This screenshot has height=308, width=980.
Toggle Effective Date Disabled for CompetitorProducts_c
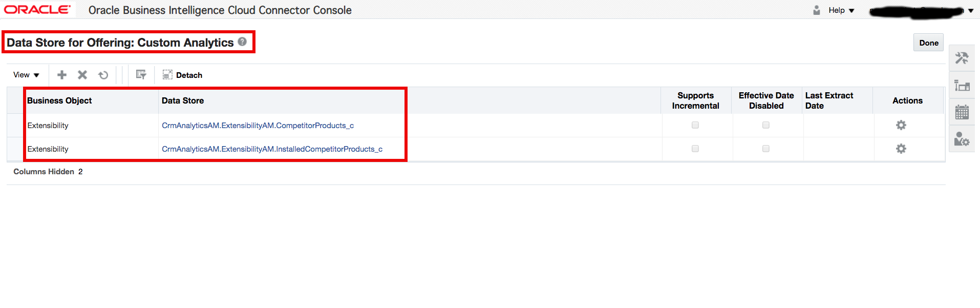point(766,125)
